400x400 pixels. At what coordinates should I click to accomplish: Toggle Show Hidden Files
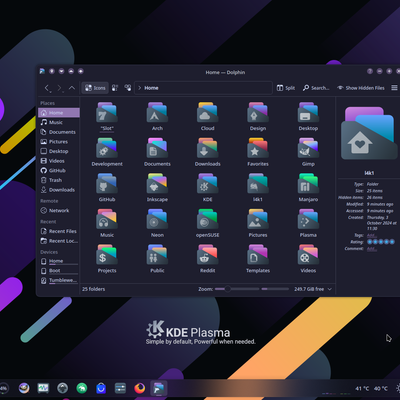361,88
